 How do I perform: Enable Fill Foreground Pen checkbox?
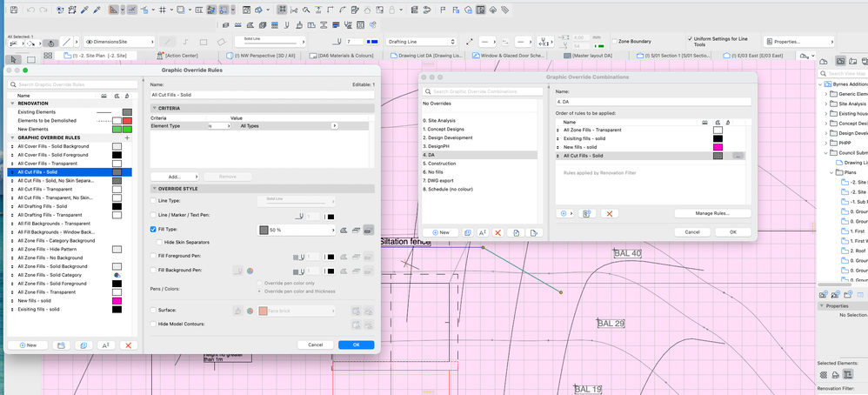pos(153,256)
